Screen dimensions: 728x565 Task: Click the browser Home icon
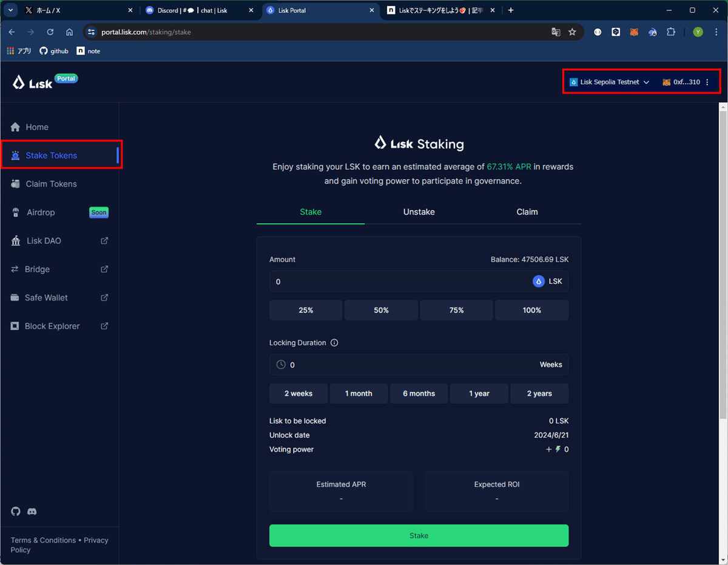pos(70,32)
